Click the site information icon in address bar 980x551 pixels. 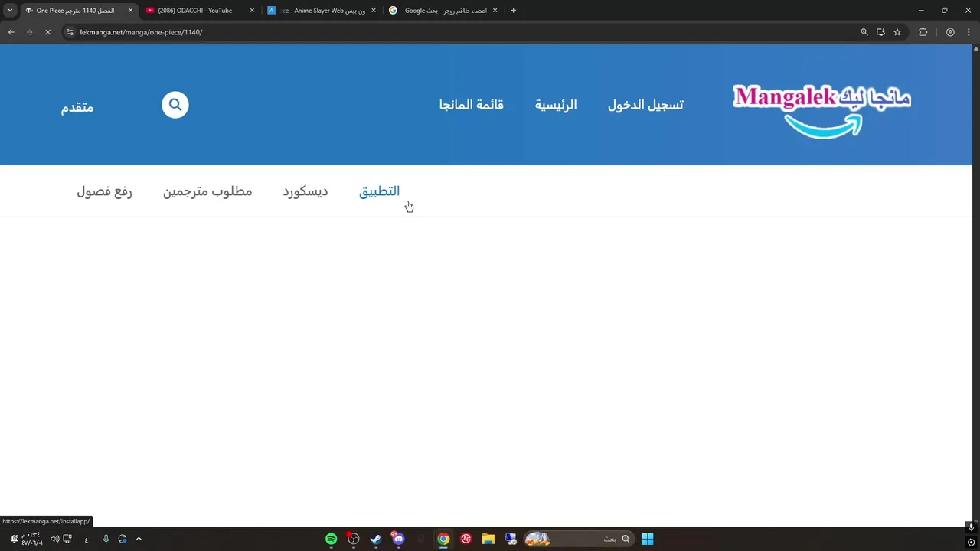70,32
